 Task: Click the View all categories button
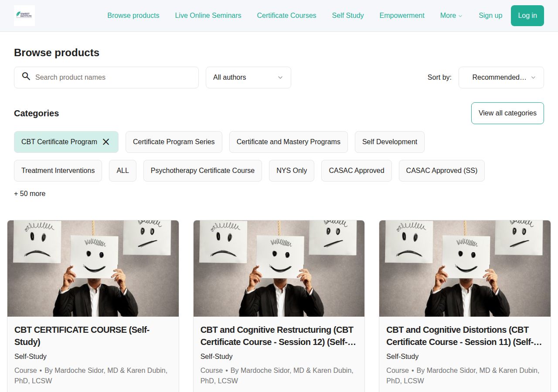click(x=507, y=113)
